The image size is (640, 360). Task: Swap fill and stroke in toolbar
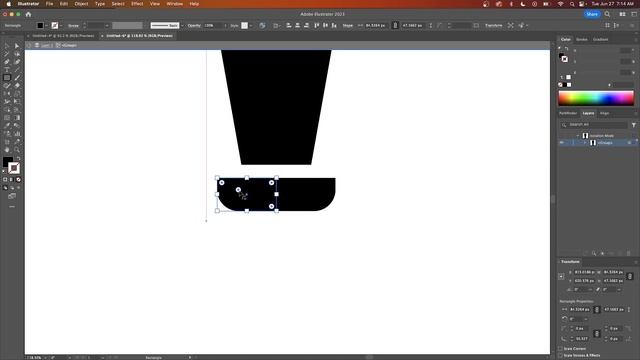tap(18, 158)
